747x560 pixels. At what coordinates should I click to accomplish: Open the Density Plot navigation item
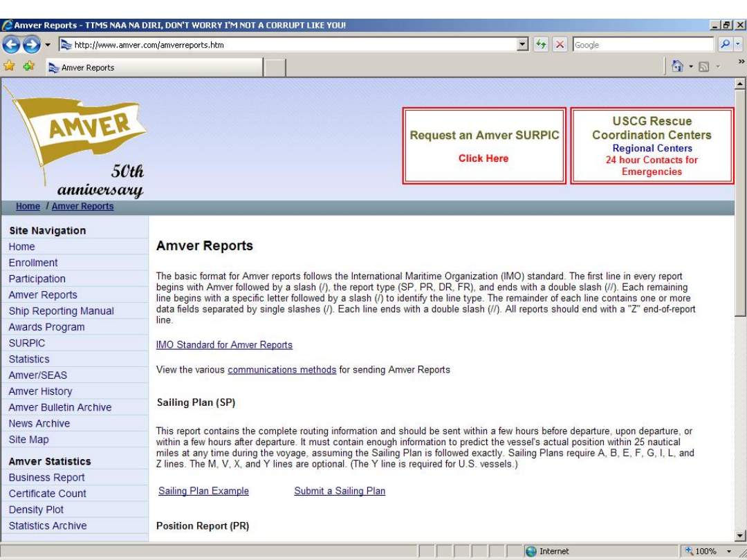[x=36, y=510]
